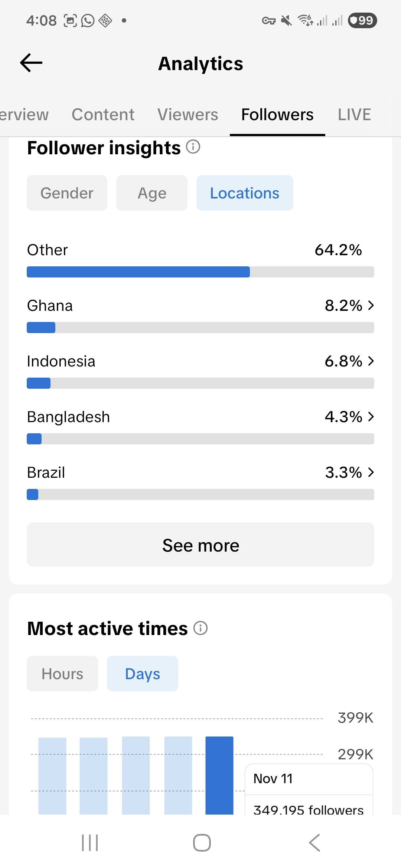Switch to the Content tab
Image resolution: width=401 pixels, height=868 pixels.
click(103, 115)
